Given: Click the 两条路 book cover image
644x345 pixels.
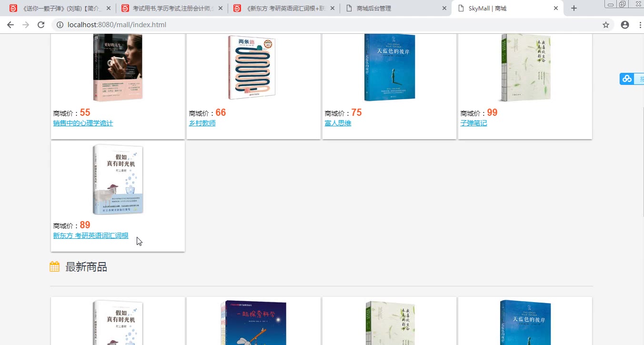Looking at the screenshot, I should [252, 68].
